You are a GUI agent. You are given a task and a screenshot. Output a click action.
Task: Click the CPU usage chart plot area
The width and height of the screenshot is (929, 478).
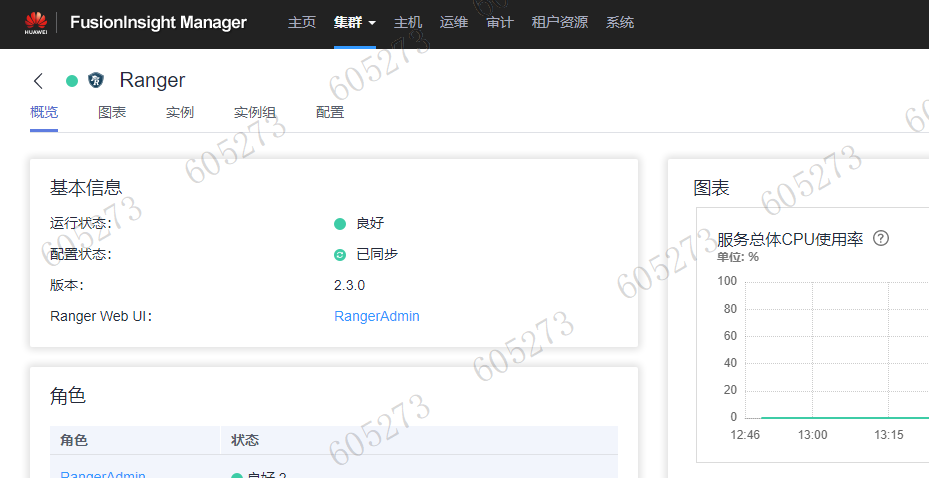pyautogui.click(x=837, y=350)
